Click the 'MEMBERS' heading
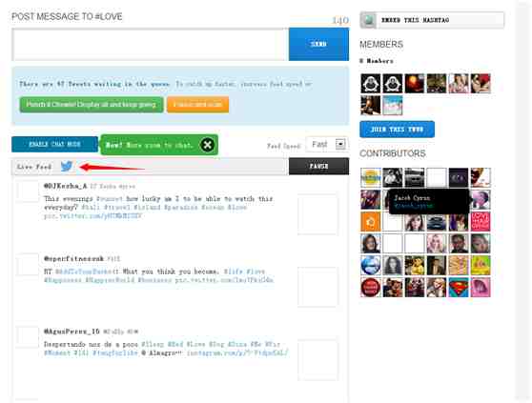Viewport: 532px width, 403px height. 381,44
